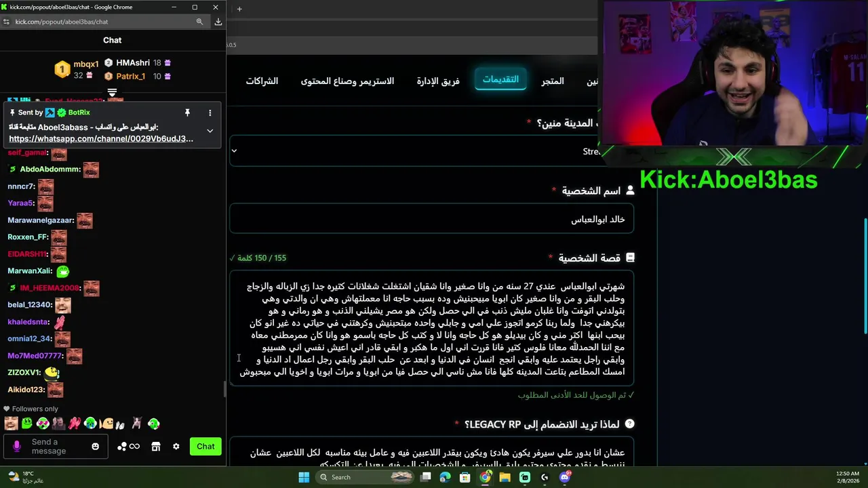Click belal_12340 username in chat
The width and height of the screenshot is (868, 488).
pos(30,305)
